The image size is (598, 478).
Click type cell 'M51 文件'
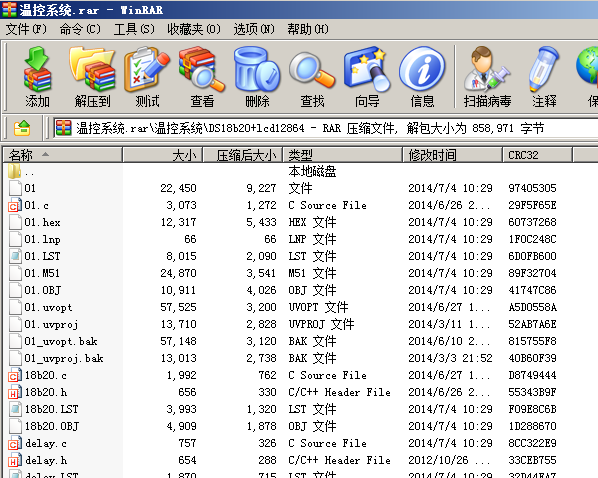(x=312, y=273)
